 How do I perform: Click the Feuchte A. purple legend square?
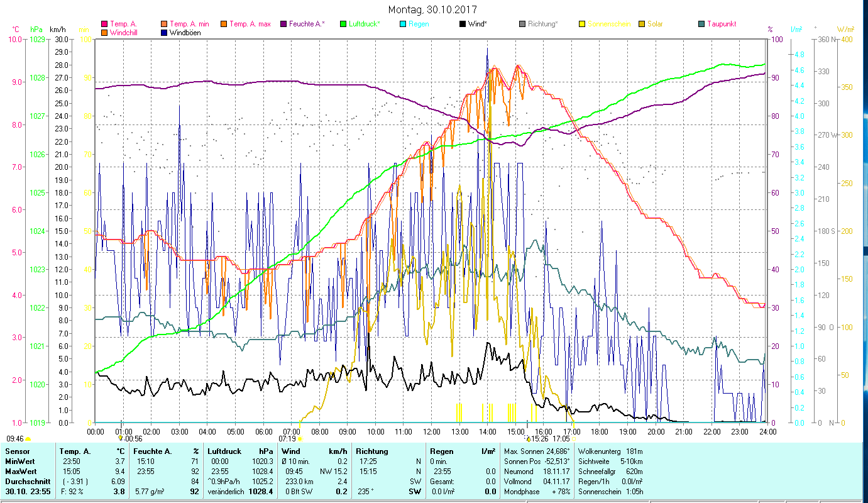point(284,25)
